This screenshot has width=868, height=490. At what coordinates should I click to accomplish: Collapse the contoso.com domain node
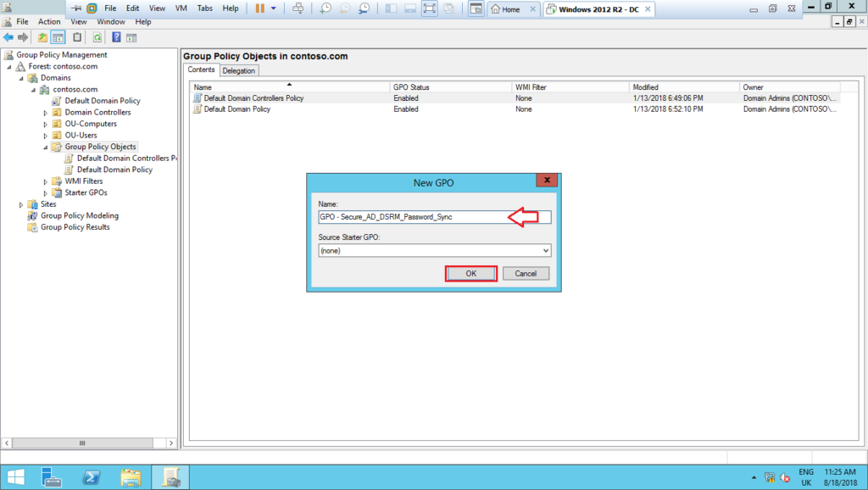[34, 90]
